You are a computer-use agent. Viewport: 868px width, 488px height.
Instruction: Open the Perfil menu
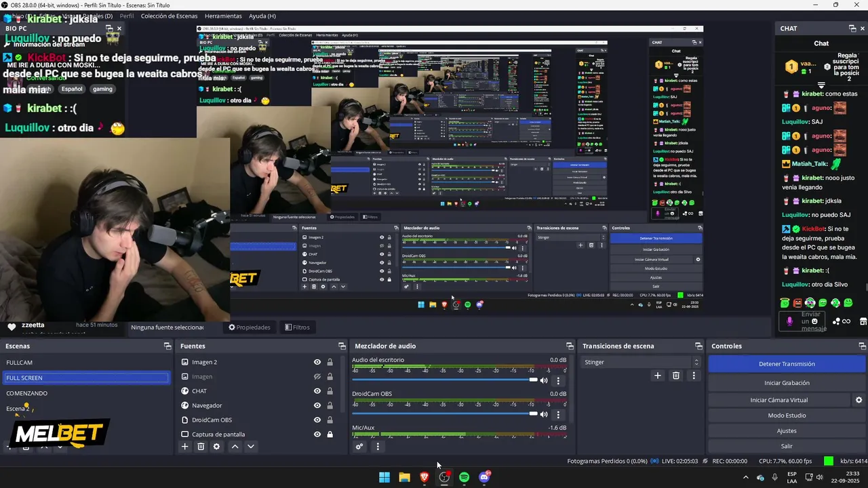coord(127,16)
